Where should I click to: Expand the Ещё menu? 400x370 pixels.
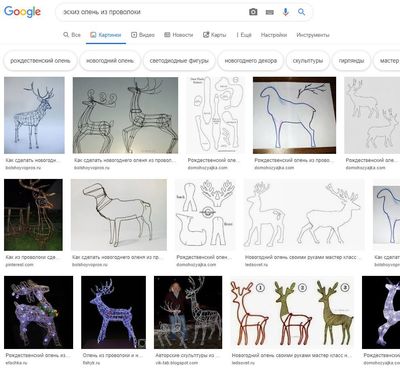click(x=244, y=35)
